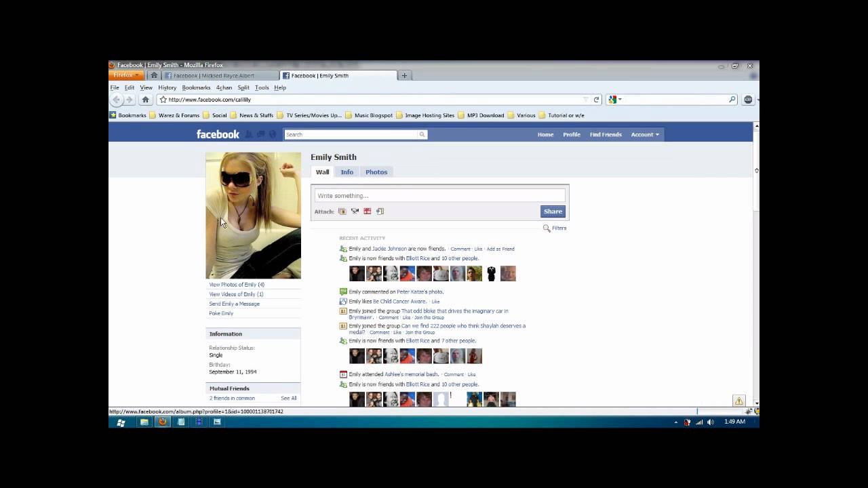Attach a video using second Attach icon
Screen dimensions: 868x488
[x=355, y=211]
